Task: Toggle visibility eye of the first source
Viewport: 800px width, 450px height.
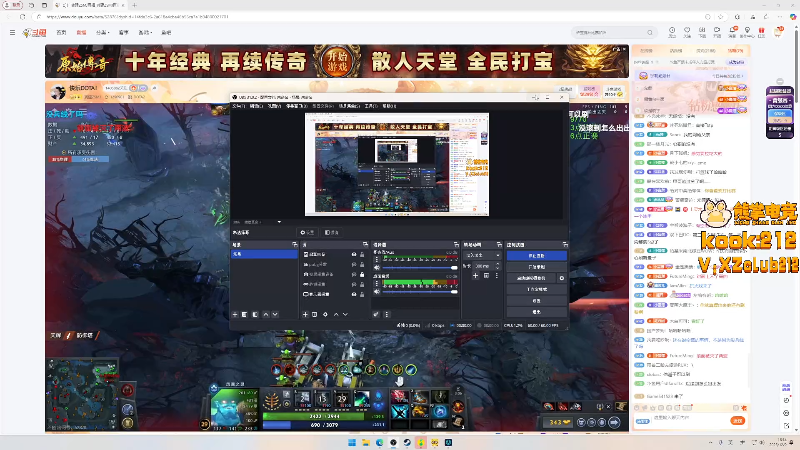Action: pyautogui.click(x=354, y=254)
